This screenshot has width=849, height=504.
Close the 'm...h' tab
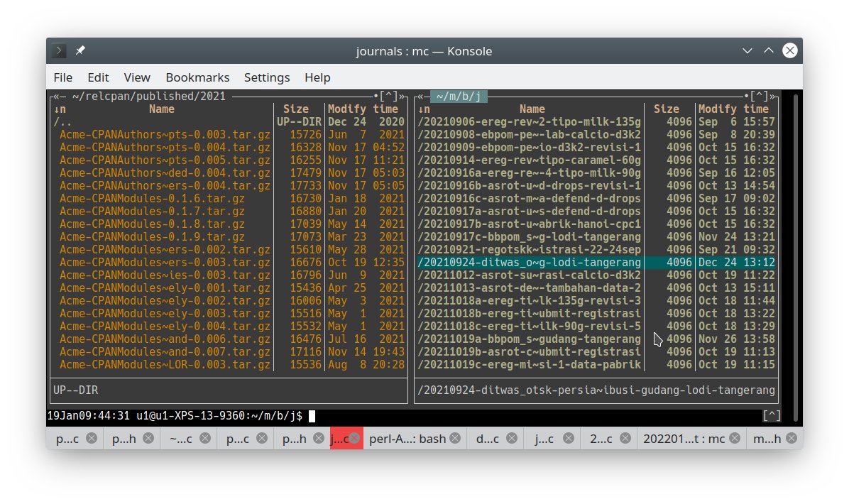coord(792,438)
